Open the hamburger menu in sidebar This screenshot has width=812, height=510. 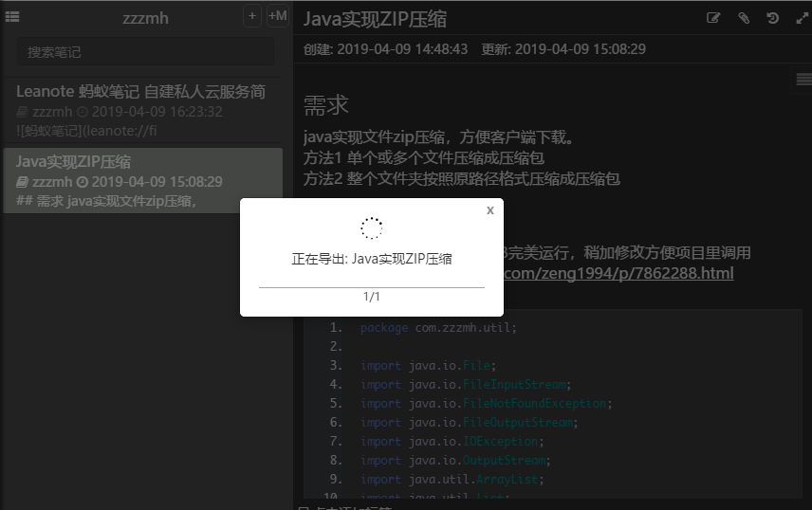click(x=12, y=17)
